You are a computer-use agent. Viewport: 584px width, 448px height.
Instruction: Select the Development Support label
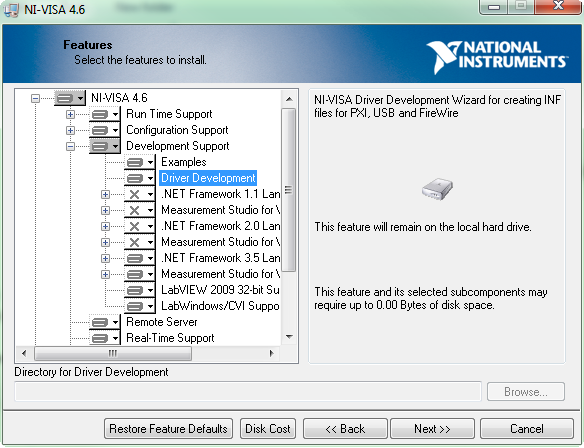178,146
